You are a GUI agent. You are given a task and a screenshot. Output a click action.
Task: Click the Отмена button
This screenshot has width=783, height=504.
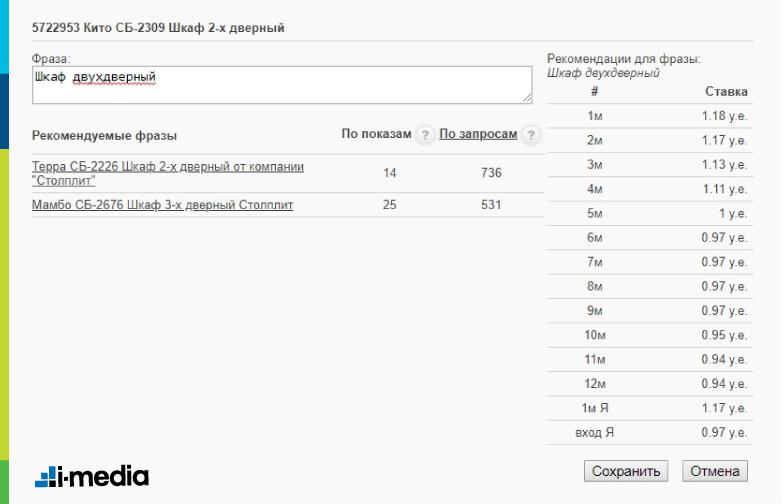(715, 471)
